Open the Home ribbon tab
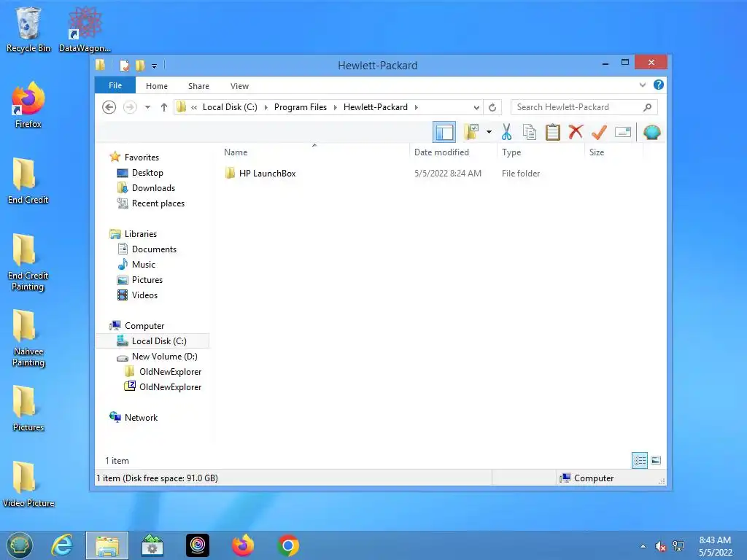The width and height of the screenshot is (747, 560). (x=157, y=86)
